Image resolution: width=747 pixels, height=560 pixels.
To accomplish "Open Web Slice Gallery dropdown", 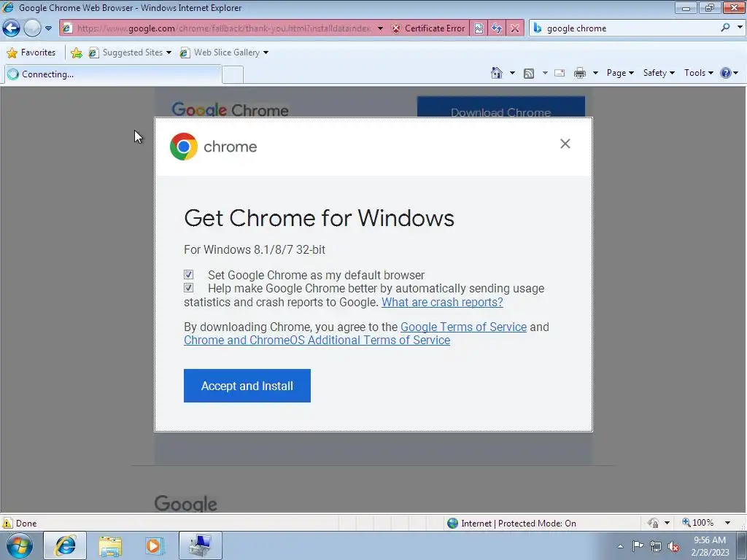I will (x=224, y=52).
